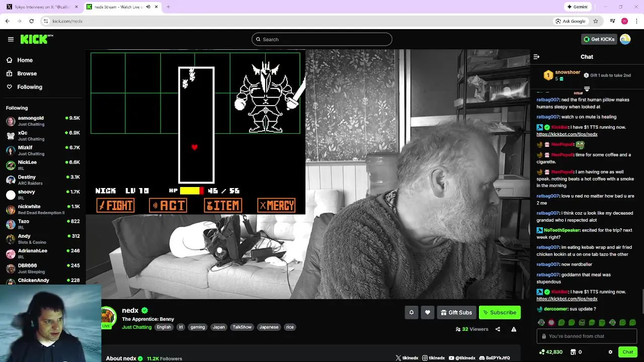Click the green Chat send button
The height and width of the screenshot is (362, 644).
[x=627, y=352]
